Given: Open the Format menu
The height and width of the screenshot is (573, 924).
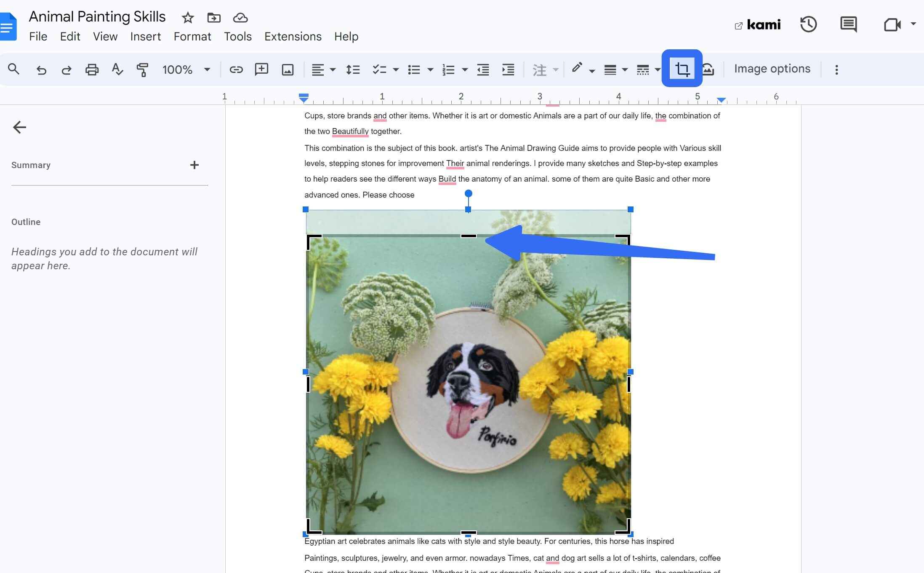Looking at the screenshot, I should click(x=192, y=37).
